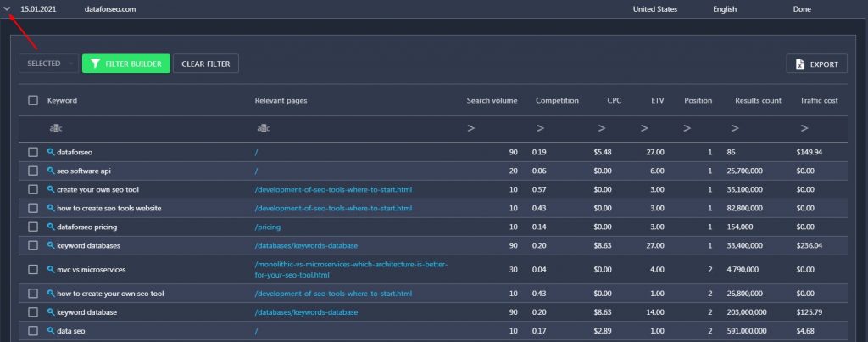Viewport: 868px width, 342px height.
Task: Select the 'data seo' row checkbox
Action: point(33,331)
